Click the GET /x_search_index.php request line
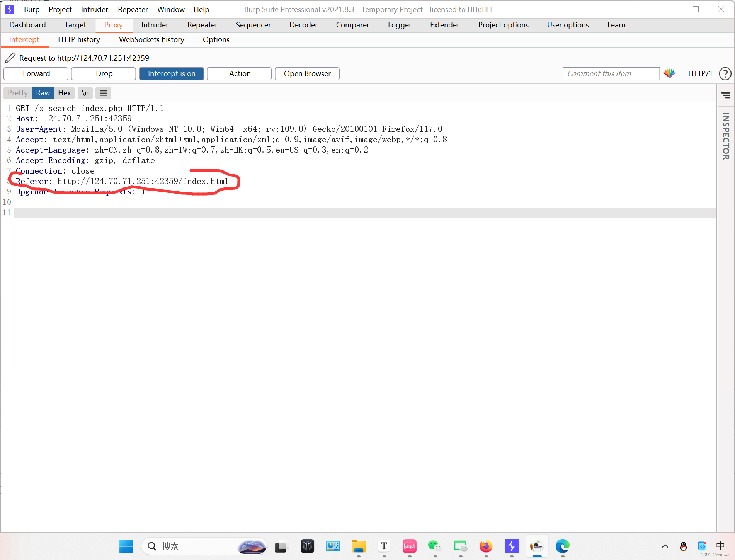The height and width of the screenshot is (560, 735). tap(90, 108)
